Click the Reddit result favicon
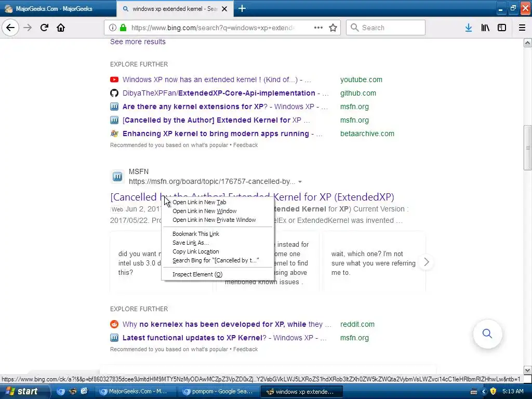The height and width of the screenshot is (399, 532). tap(114, 324)
